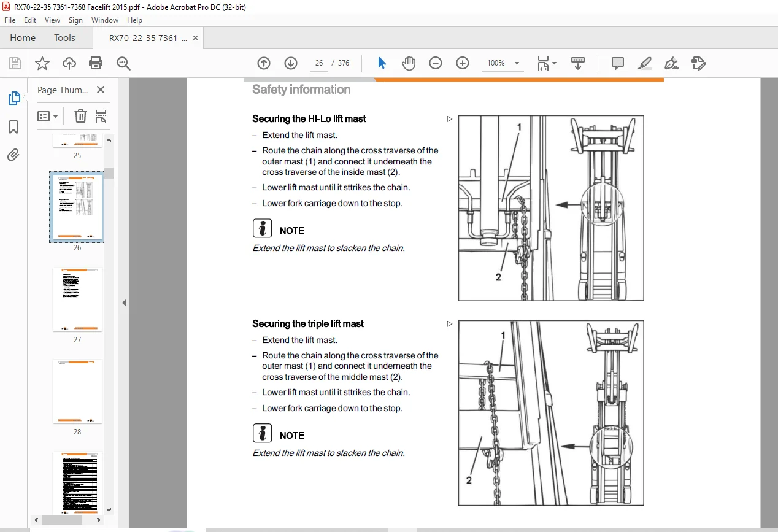Switch to the Tools tab
778x532 pixels.
point(64,38)
